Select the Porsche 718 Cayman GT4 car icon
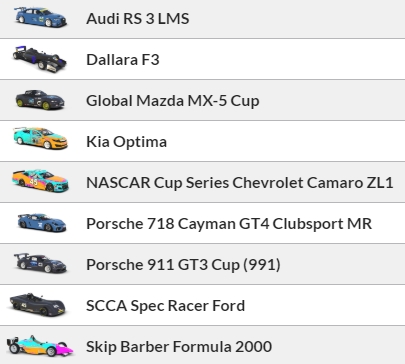Image resolution: width=405 pixels, height=364 pixels. pos(42,222)
